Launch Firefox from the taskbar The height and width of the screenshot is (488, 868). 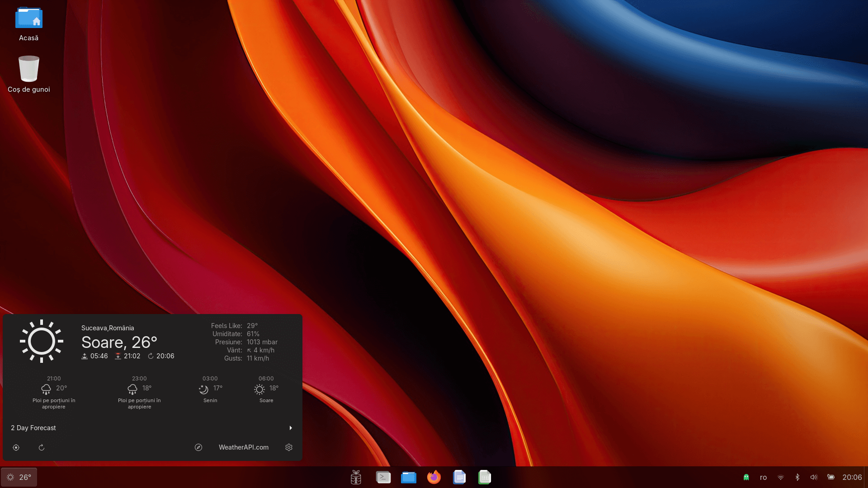coord(434,477)
